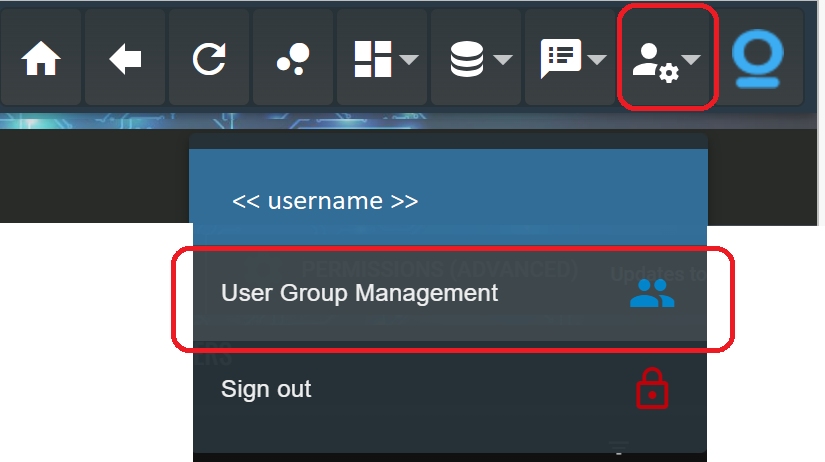
Task: Click the message list icon
Action: tap(560, 60)
